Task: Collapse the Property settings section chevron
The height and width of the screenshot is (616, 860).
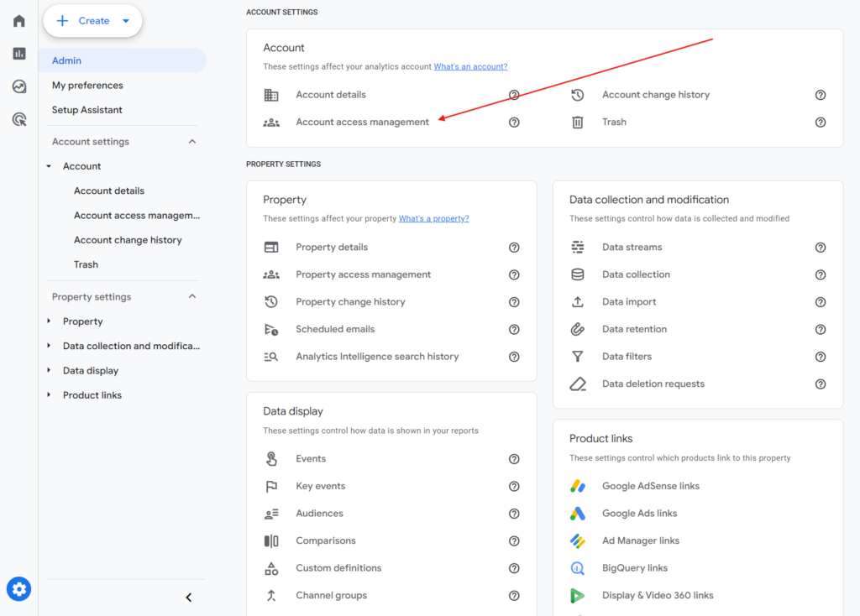Action: tap(192, 297)
